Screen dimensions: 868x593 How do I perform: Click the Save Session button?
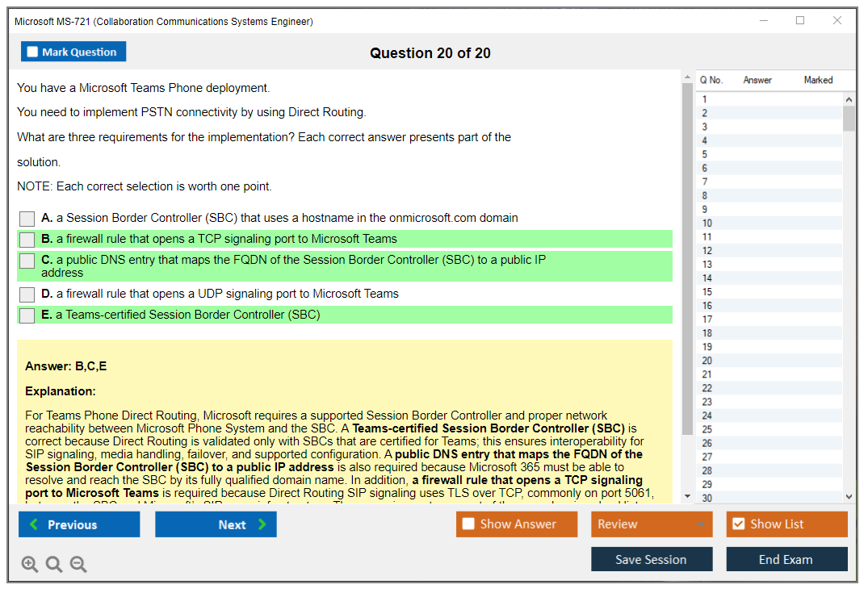click(652, 559)
